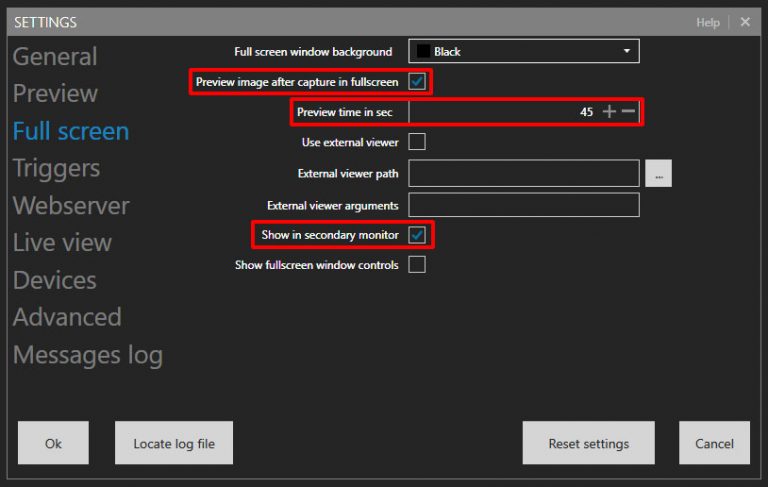This screenshot has width=768, height=487.
Task: Open the Full screen window background dropdown
Action: 523,51
